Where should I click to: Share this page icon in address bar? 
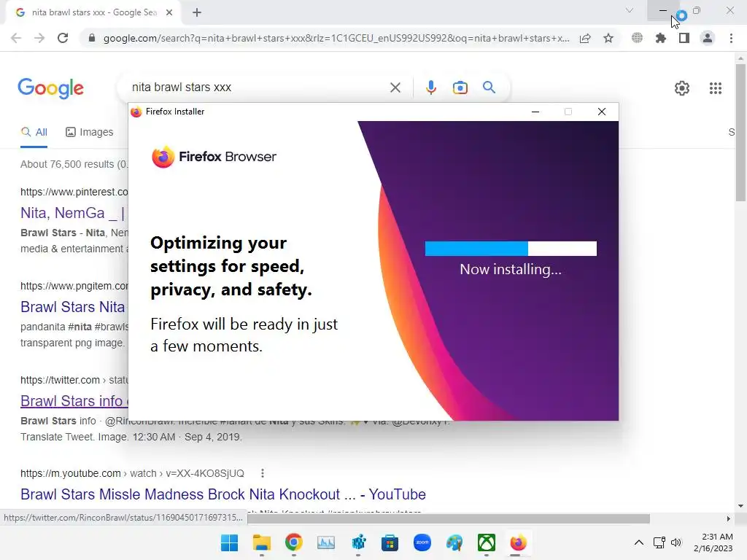coord(585,38)
